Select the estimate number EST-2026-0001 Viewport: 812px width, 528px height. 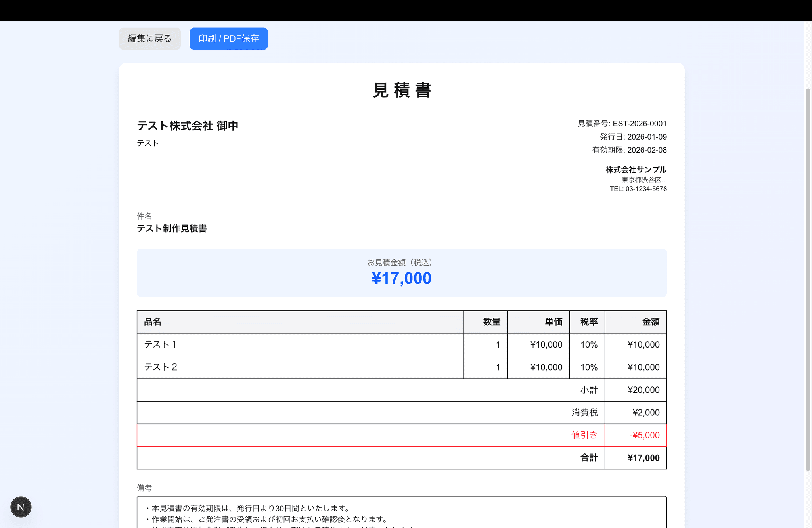639,123
